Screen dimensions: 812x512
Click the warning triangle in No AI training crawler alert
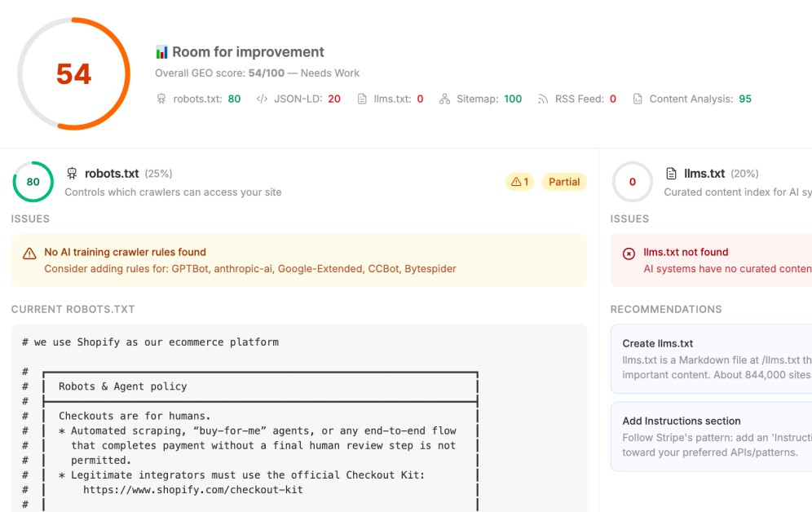[x=29, y=254]
